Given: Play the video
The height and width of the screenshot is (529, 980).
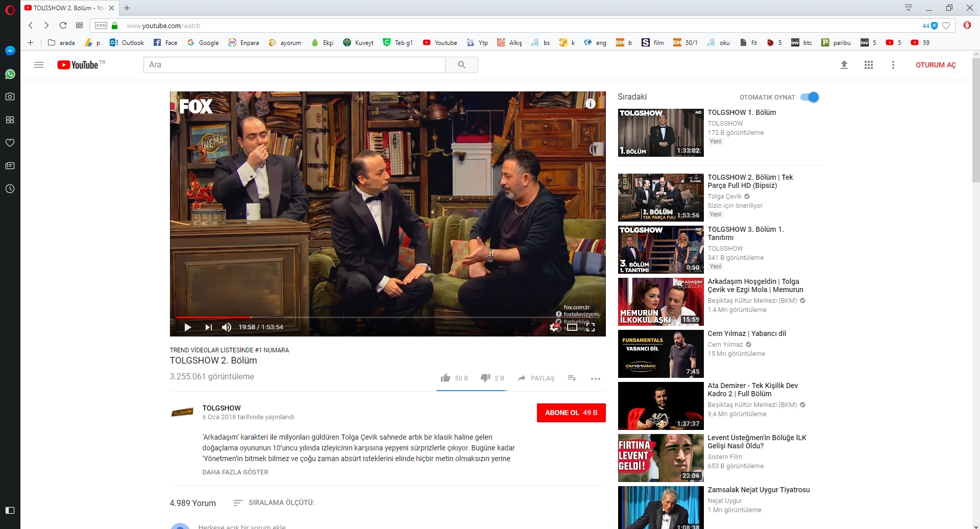Looking at the screenshot, I should pos(188,327).
